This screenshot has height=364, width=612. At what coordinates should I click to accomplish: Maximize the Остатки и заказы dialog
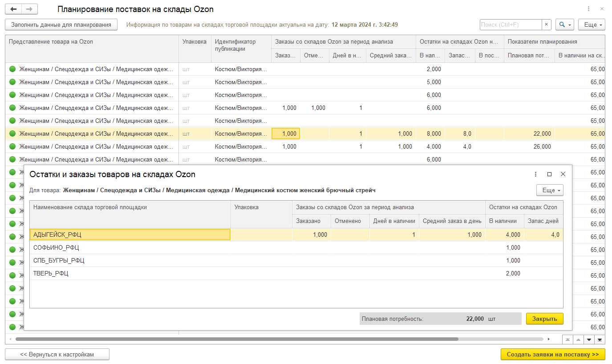click(x=549, y=174)
